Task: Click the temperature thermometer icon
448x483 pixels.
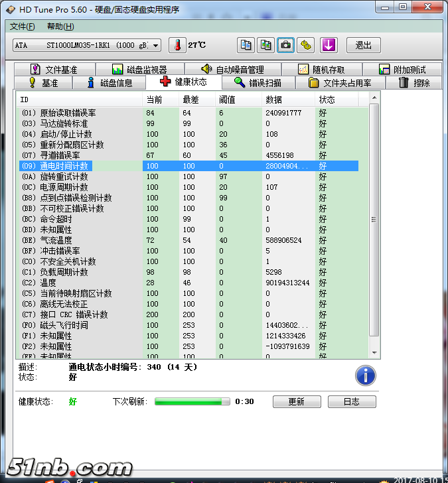Action: coord(177,45)
